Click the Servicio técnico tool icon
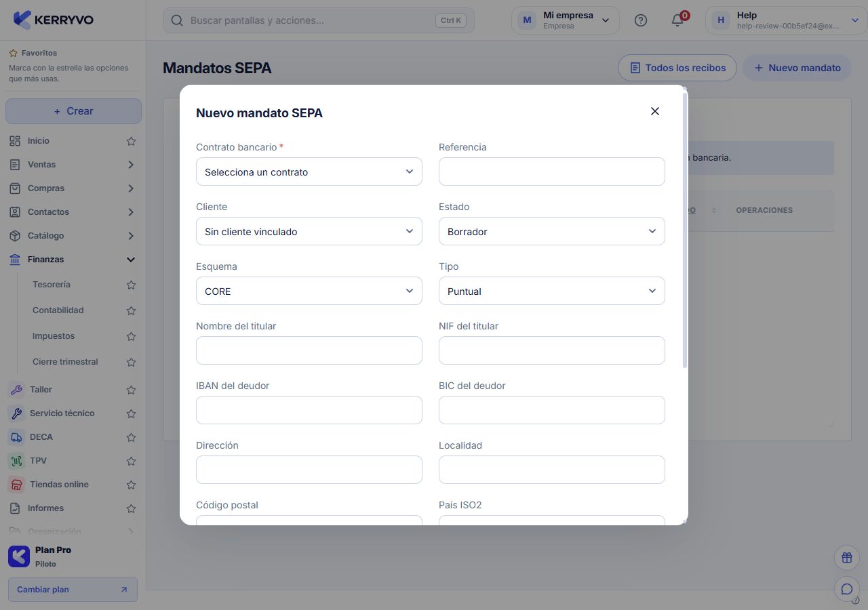The width and height of the screenshot is (868, 610). pyautogui.click(x=16, y=413)
